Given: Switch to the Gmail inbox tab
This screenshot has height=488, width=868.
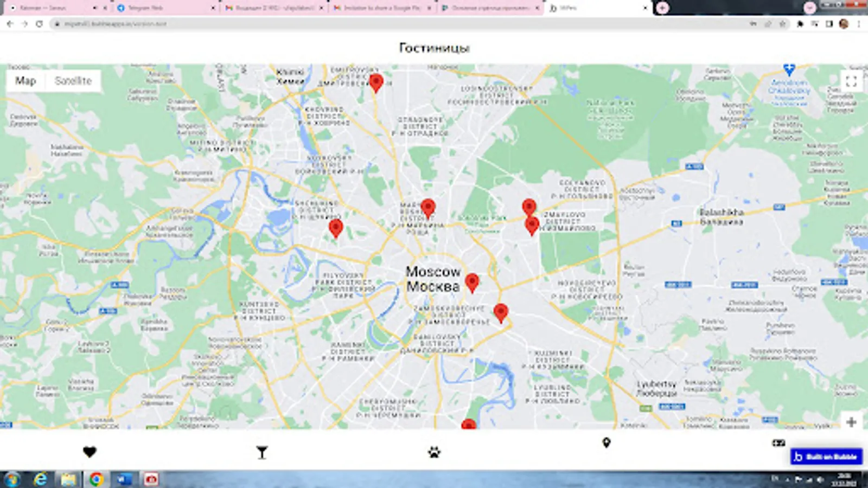Looking at the screenshot, I should (273, 8).
